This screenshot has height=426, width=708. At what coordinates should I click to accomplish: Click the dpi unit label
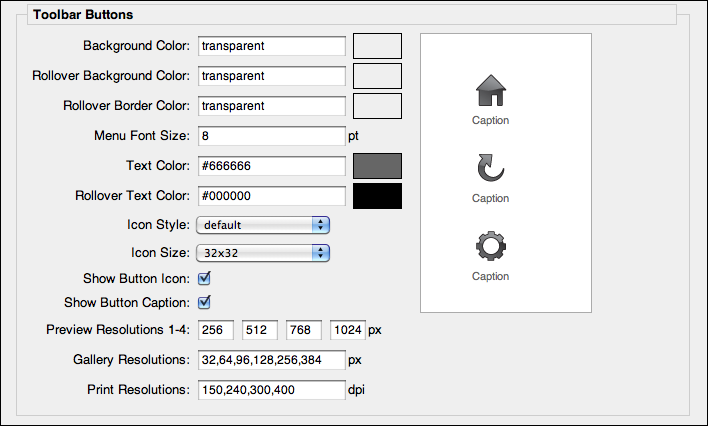coord(356,390)
